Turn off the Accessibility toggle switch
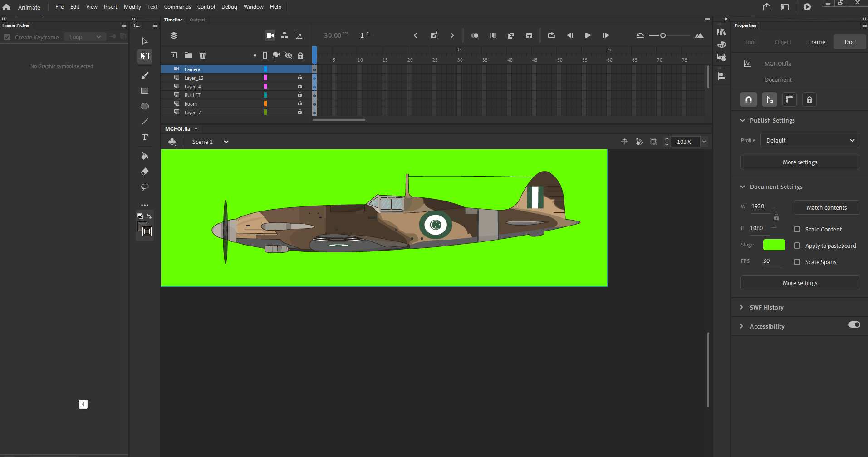The height and width of the screenshot is (457, 868). click(853, 324)
